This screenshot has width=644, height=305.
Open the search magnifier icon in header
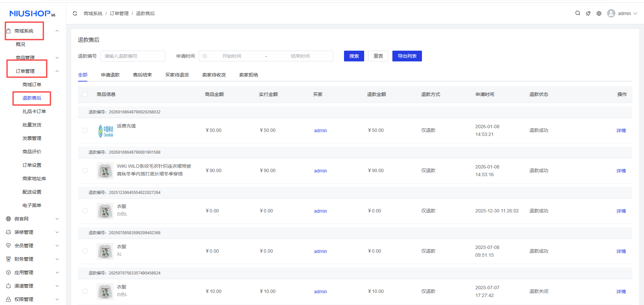[x=577, y=13]
